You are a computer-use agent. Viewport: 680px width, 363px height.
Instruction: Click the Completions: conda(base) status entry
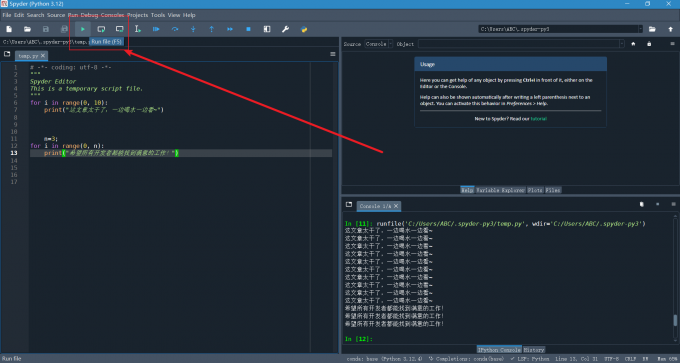coord(466,359)
